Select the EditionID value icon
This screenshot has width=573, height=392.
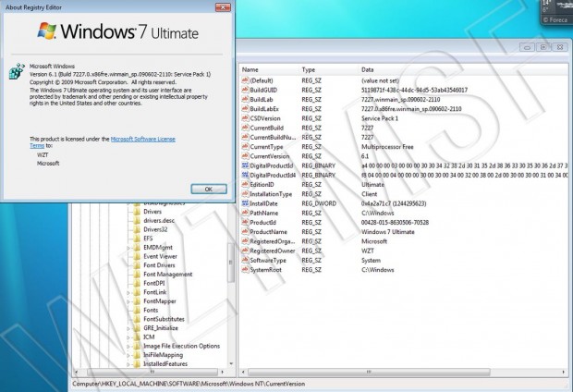pos(245,185)
